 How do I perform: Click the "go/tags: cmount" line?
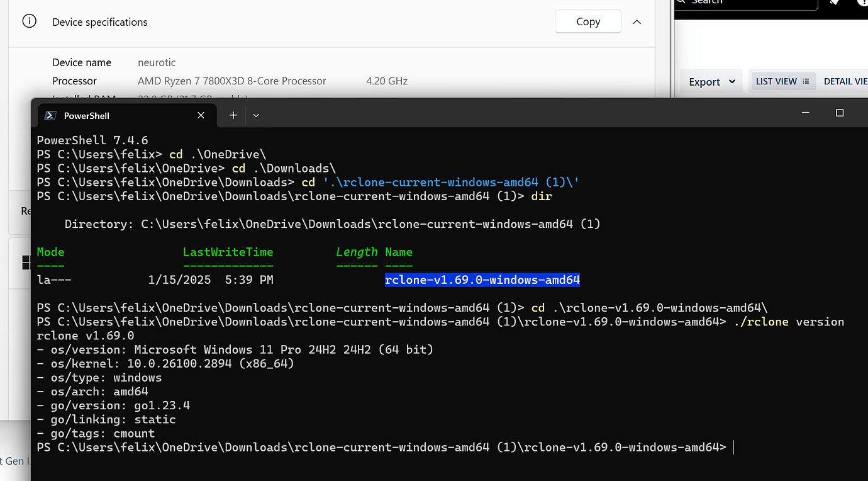[x=96, y=433]
